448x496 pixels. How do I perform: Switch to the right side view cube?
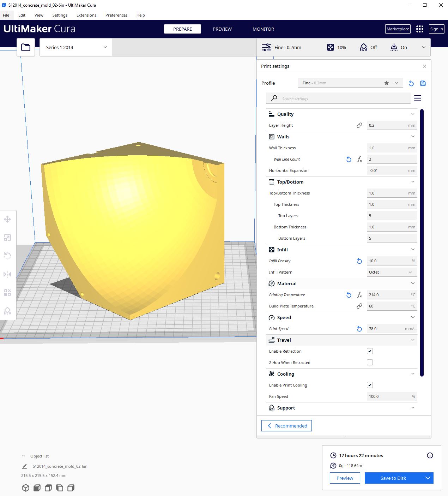(x=71, y=488)
